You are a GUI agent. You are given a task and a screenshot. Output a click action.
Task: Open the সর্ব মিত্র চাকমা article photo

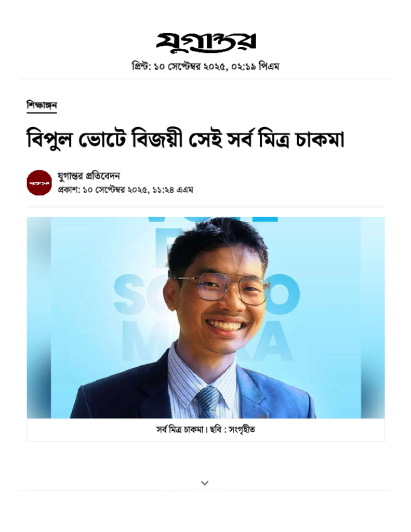tap(206, 317)
